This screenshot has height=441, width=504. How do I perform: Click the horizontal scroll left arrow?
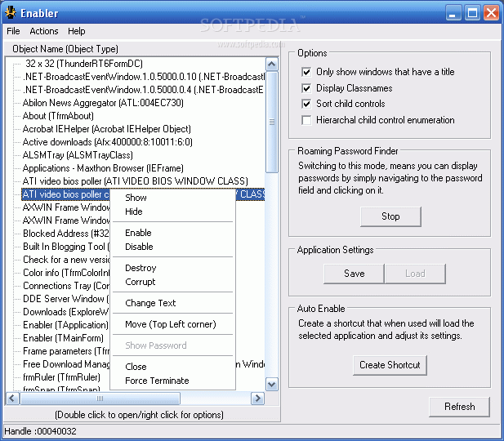click(x=12, y=399)
